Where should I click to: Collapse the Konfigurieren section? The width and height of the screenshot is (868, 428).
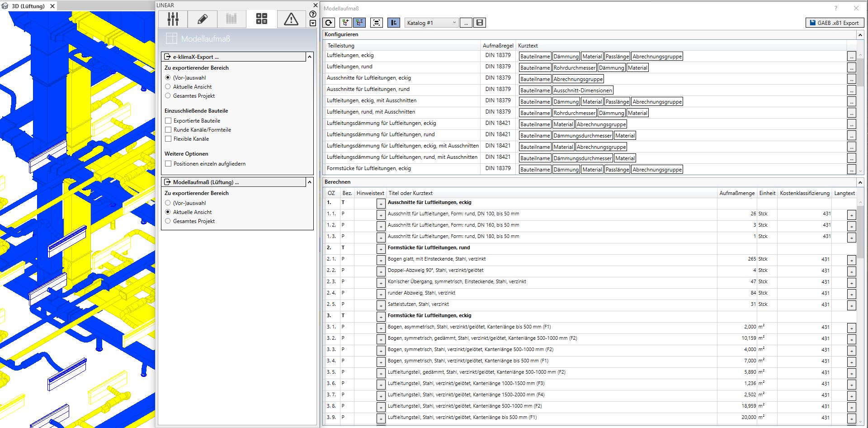(x=860, y=34)
